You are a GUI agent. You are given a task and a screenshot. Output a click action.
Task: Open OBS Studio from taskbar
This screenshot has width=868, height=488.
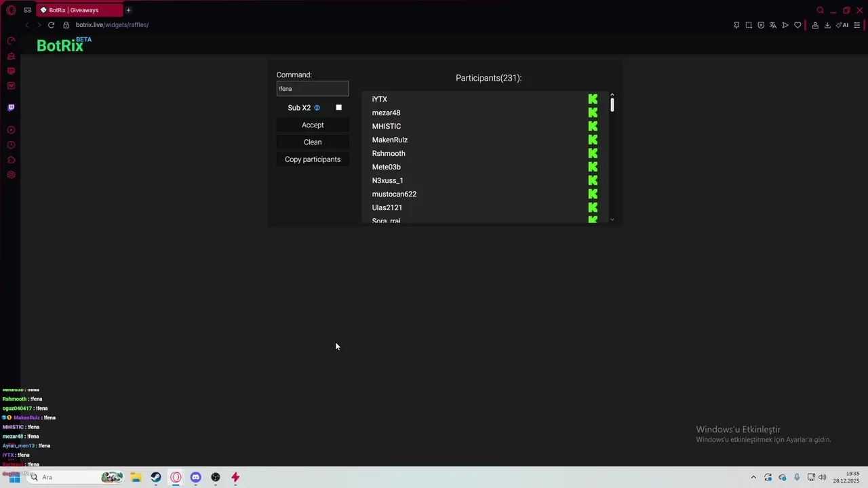[x=216, y=477]
